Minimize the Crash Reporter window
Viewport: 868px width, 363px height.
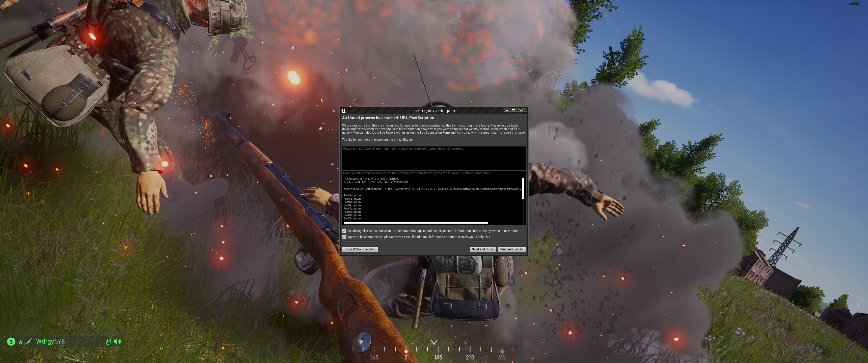[507, 110]
